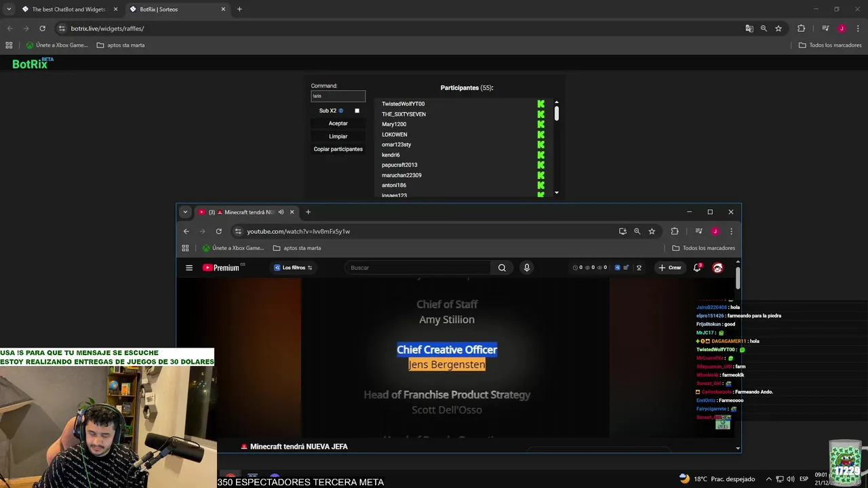
Task: Open aptos sta marta bookmark folder
Action: tap(121, 45)
